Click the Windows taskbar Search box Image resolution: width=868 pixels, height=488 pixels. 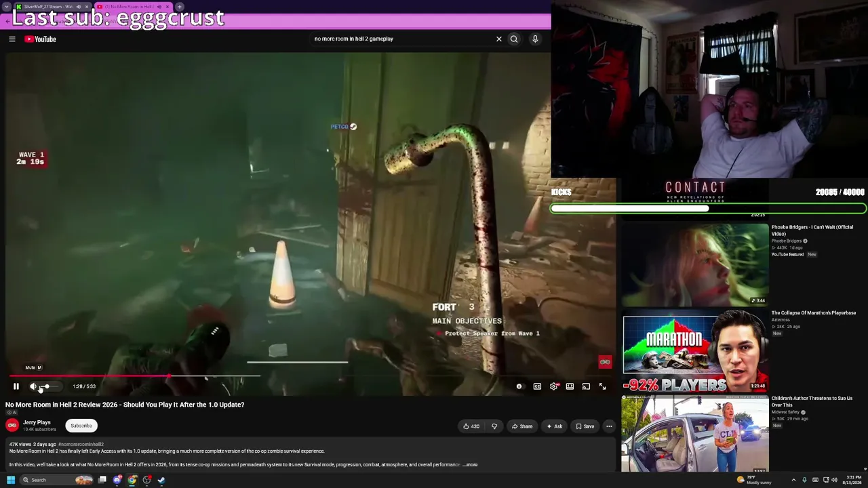(57, 480)
